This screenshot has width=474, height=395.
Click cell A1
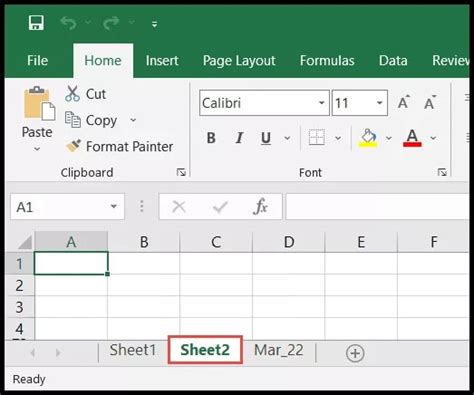point(71,263)
